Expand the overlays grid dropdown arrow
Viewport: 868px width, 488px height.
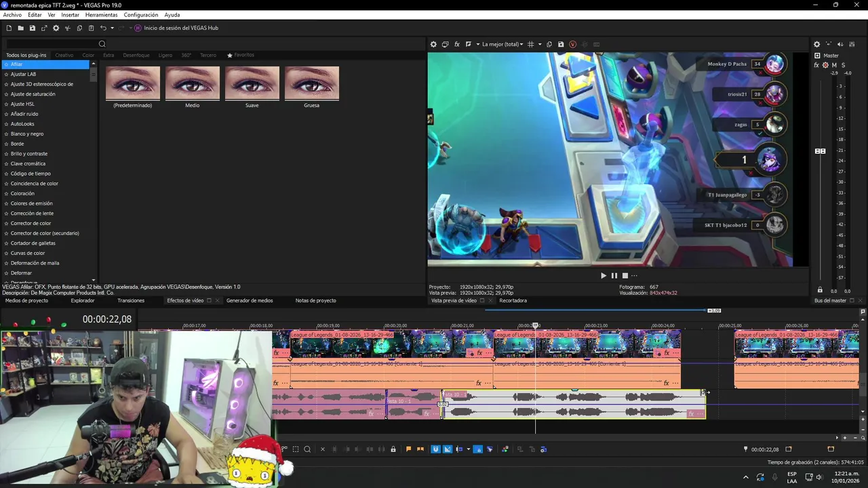point(540,44)
